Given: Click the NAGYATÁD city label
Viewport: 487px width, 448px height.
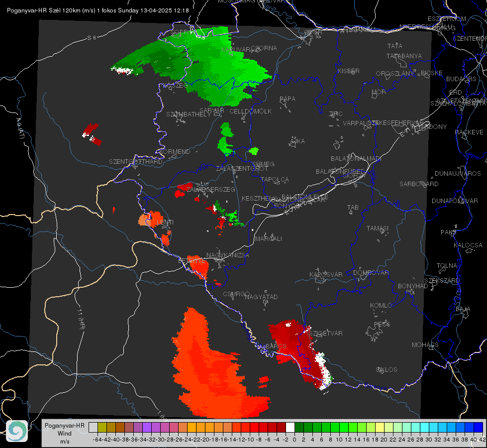Looking at the screenshot, I should point(261,297).
